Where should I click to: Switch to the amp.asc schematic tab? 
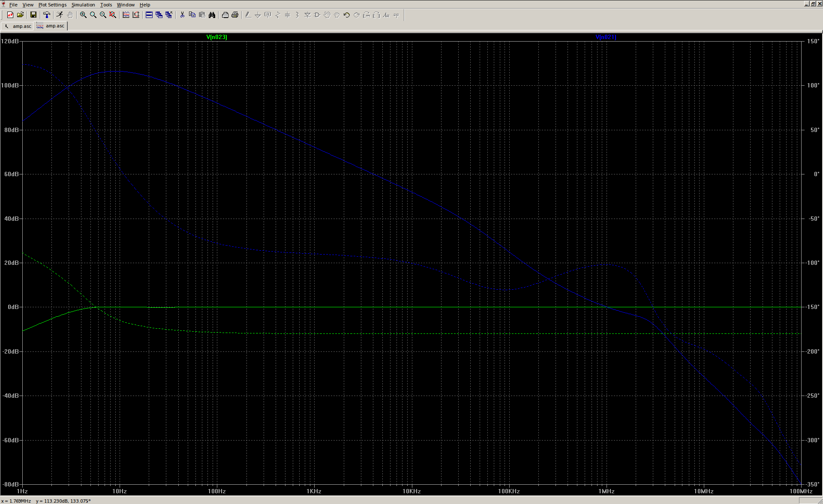(x=18, y=26)
